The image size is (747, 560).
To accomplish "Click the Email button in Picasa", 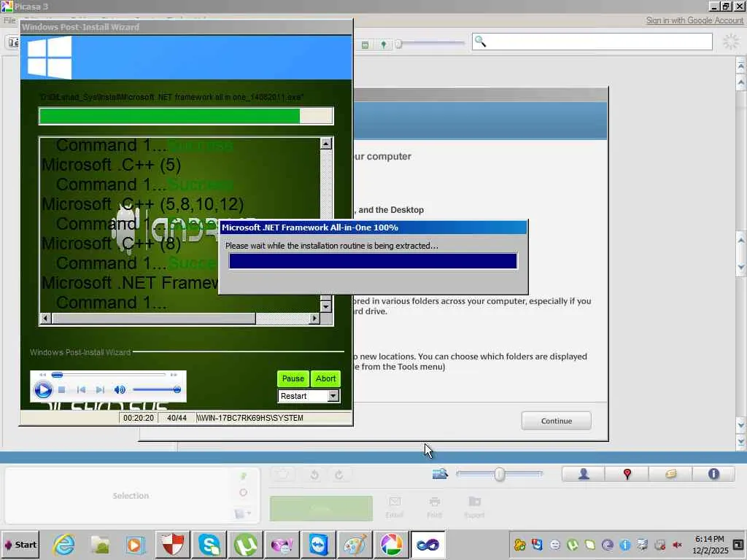I will click(395, 507).
